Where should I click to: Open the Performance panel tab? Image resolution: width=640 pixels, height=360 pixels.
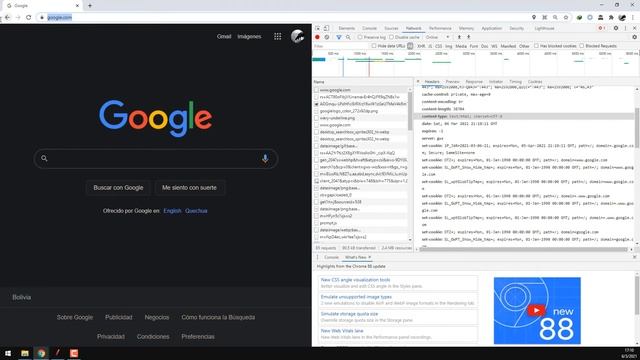[440, 28]
